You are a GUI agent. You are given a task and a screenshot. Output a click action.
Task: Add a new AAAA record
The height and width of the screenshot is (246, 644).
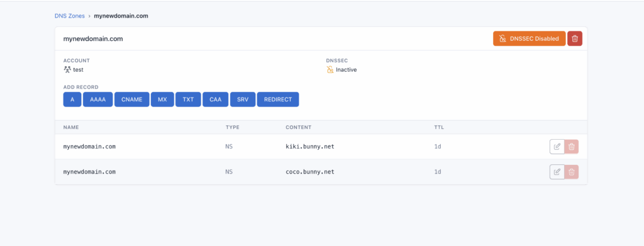(97, 99)
